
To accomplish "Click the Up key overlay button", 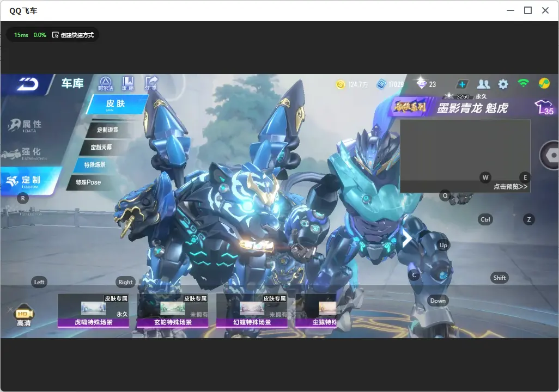I will click(443, 245).
